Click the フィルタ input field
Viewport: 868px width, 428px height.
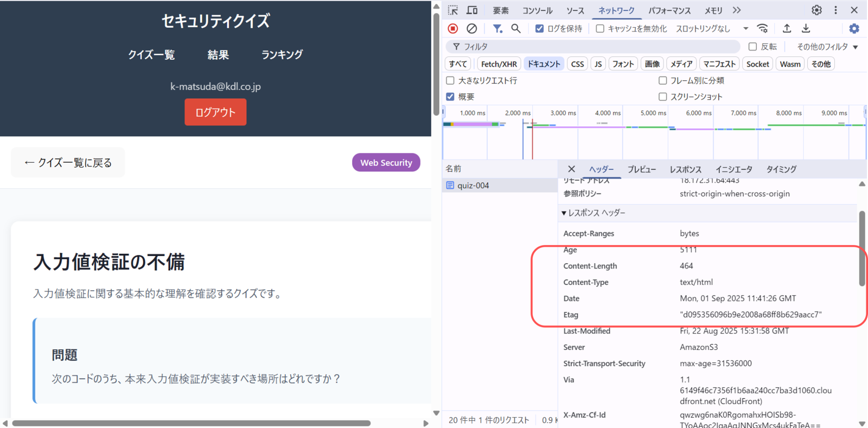pos(597,47)
